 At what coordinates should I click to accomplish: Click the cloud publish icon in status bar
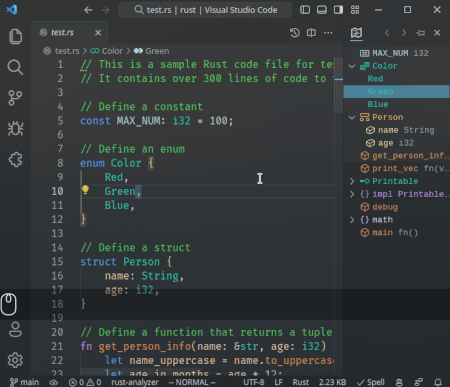[x=54, y=382]
